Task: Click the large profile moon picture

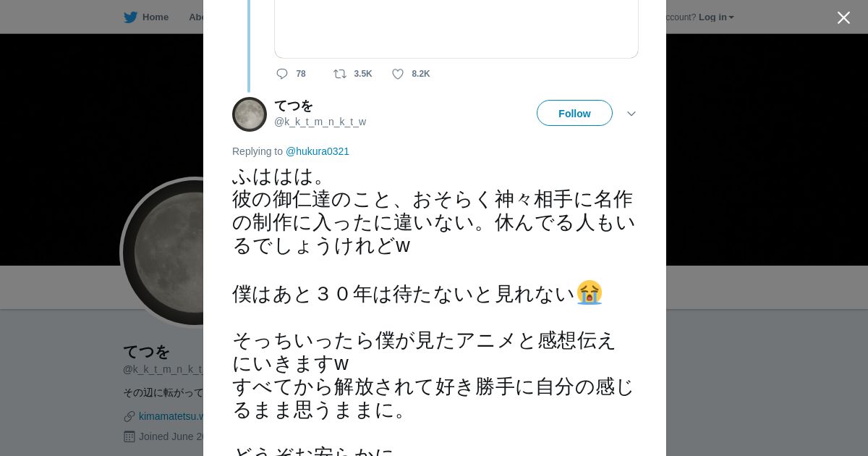Action: [163, 252]
